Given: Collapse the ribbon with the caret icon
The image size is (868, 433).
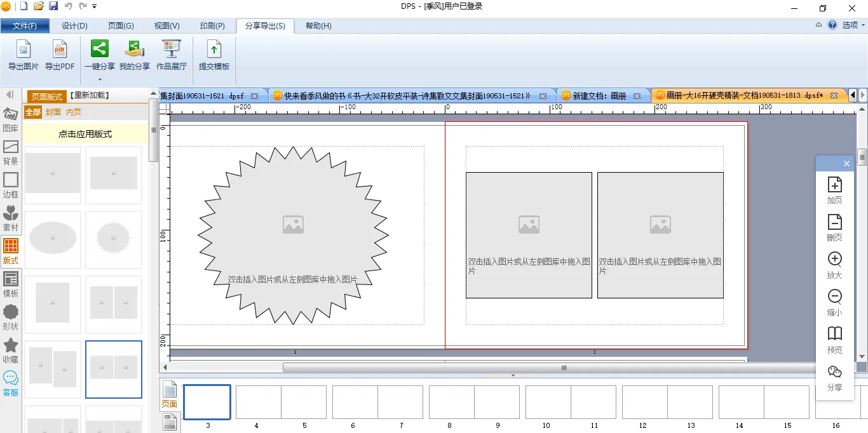Looking at the screenshot, I should point(819,25).
